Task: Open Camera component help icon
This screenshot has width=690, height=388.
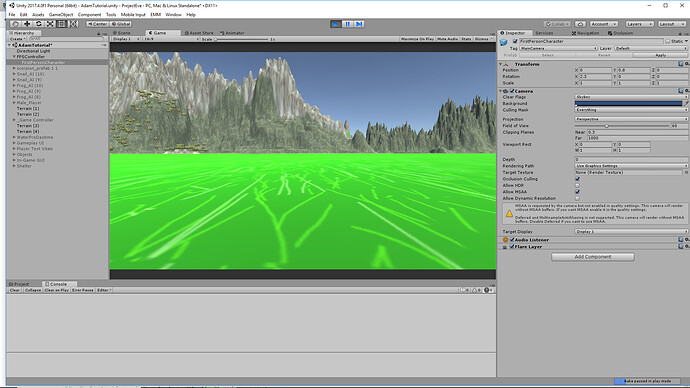Action: click(681, 91)
